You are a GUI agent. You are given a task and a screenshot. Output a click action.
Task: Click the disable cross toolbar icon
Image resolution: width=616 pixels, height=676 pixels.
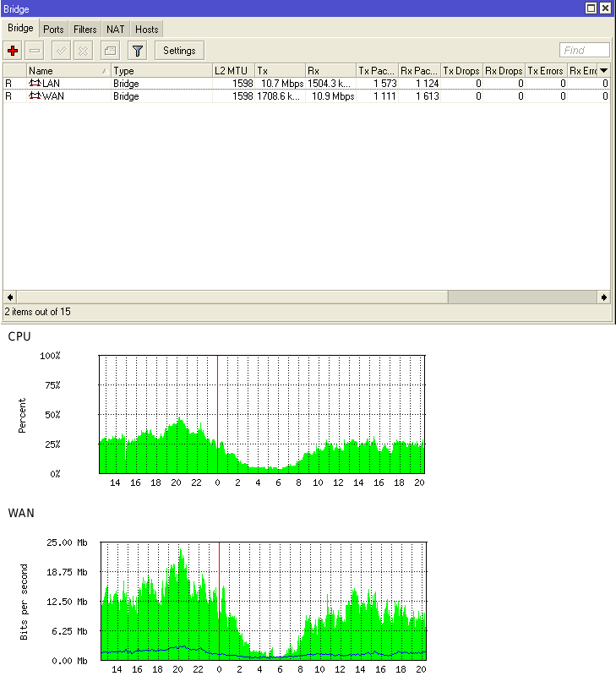coord(83,51)
